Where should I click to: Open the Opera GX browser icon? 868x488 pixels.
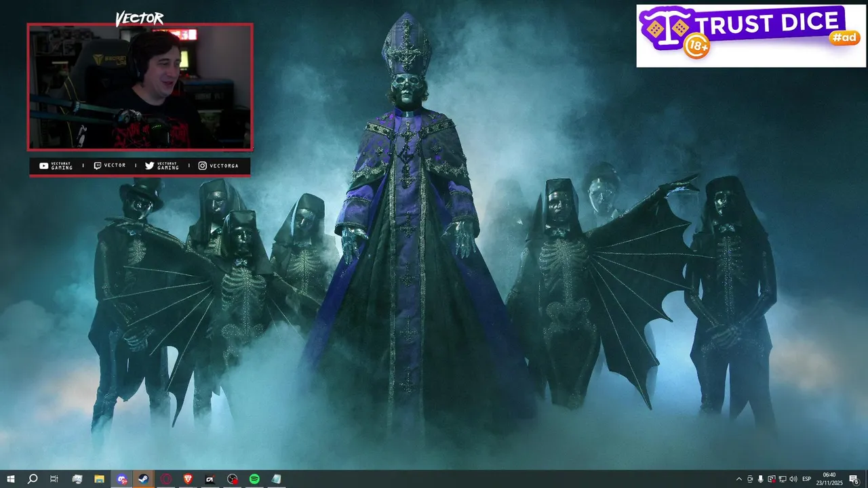point(166,479)
